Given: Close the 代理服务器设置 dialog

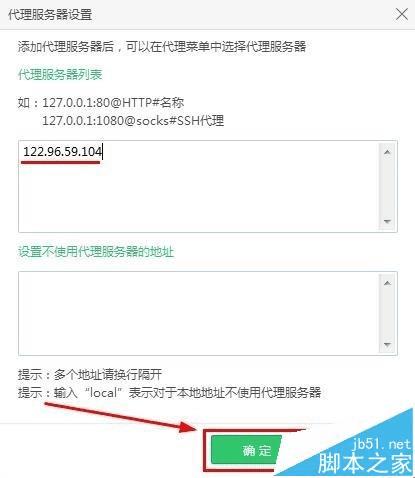Looking at the screenshot, I should coord(402,14).
